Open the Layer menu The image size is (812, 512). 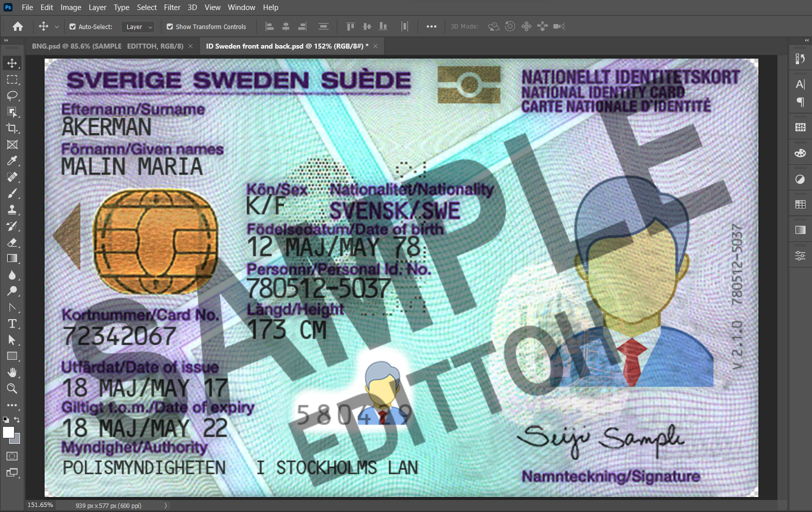pos(97,8)
